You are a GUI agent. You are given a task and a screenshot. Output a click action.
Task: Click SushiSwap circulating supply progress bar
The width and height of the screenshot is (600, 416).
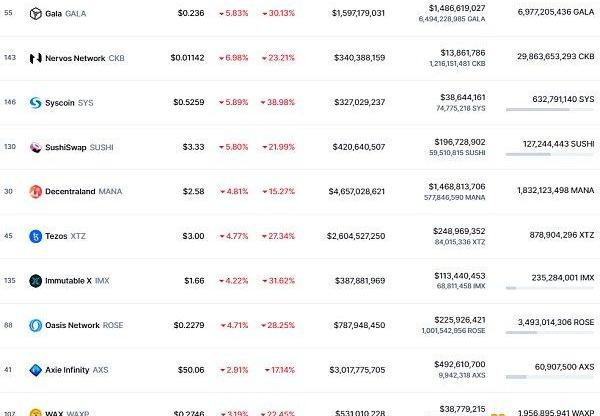coord(548,155)
